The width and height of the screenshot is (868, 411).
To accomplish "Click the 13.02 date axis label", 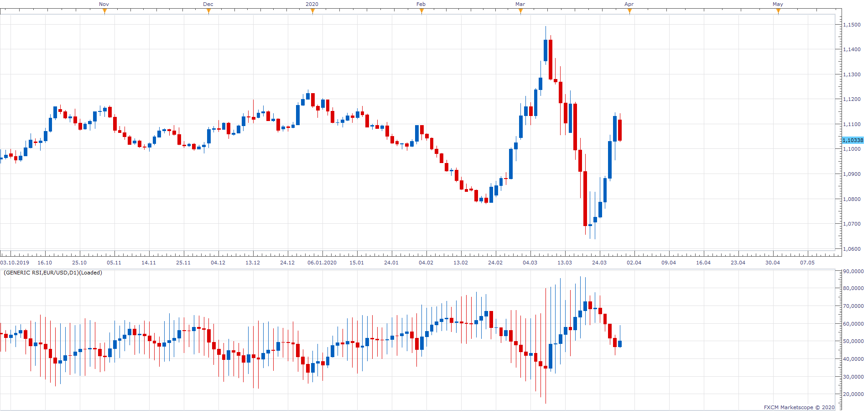I will (461, 263).
